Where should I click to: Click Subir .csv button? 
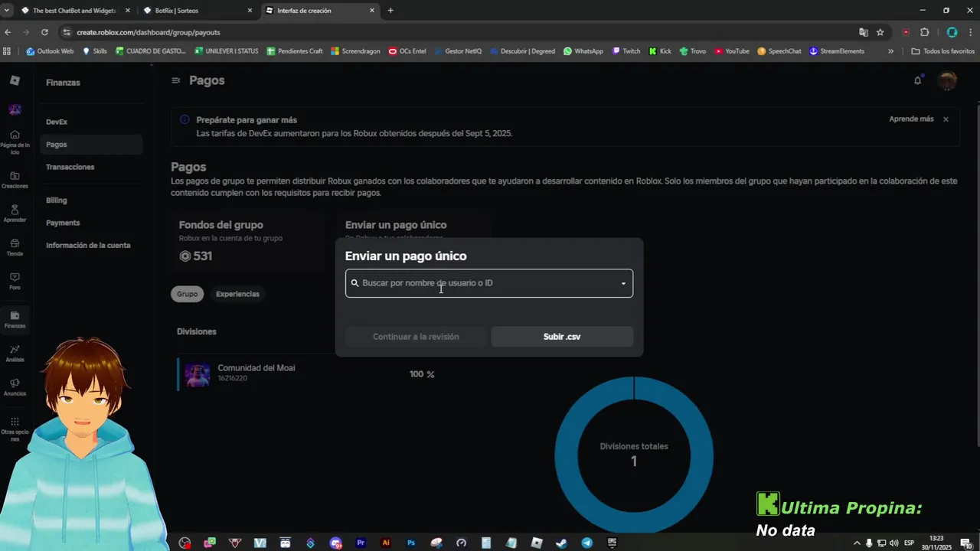pos(562,337)
